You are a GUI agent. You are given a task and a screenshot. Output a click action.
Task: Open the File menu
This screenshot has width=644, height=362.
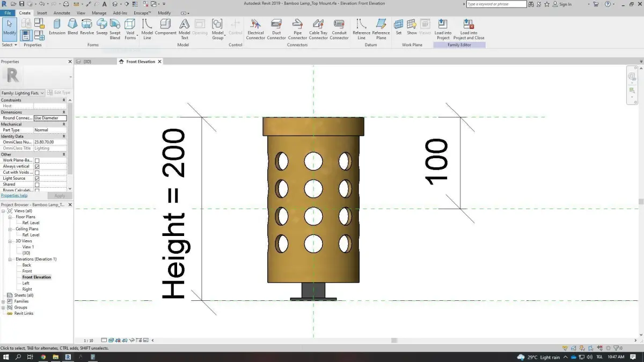[8, 13]
